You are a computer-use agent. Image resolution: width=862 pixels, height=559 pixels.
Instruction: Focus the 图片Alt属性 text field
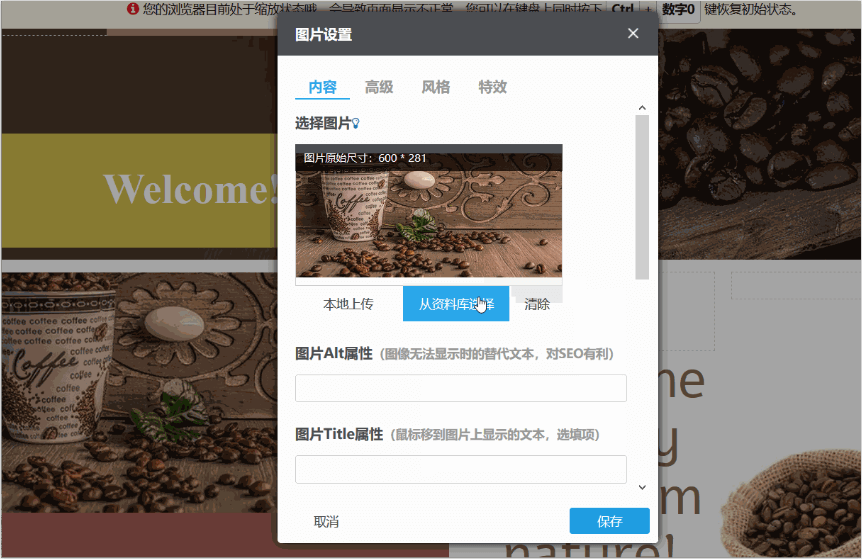click(460, 388)
